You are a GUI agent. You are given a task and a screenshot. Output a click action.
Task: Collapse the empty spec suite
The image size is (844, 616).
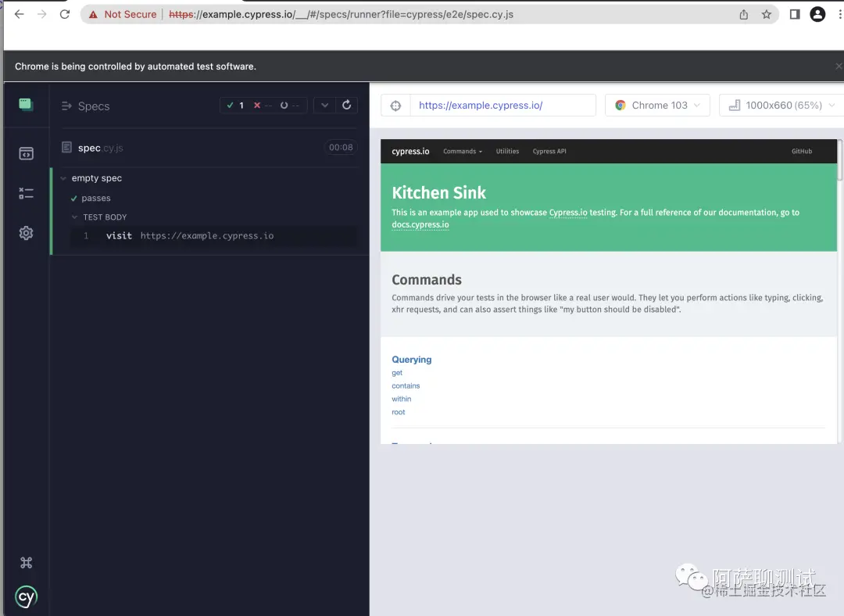pyautogui.click(x=63, y=178)
